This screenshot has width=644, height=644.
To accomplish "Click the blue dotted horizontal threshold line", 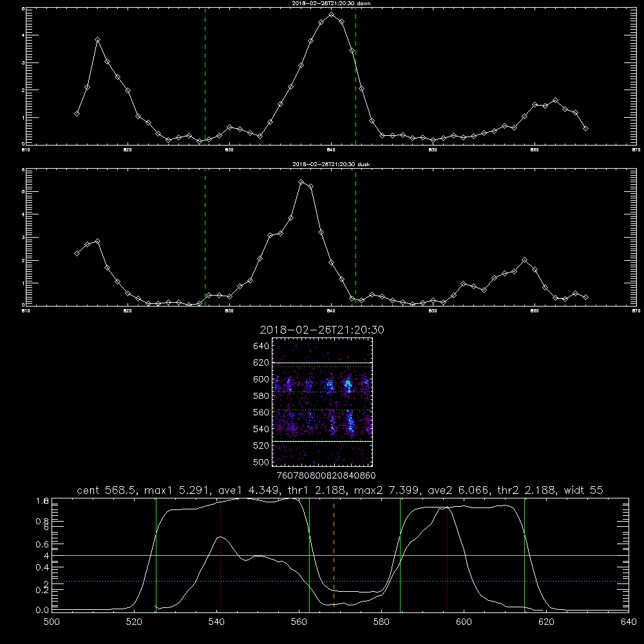I will tap(340, 581).
